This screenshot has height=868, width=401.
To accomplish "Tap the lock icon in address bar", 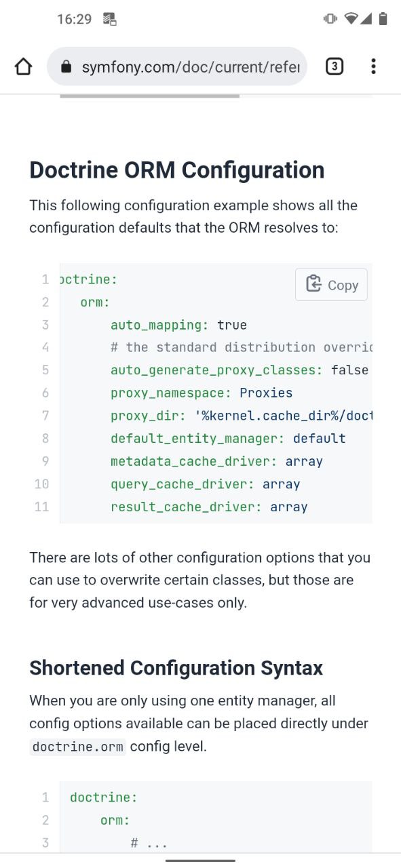I will point(66,66).
